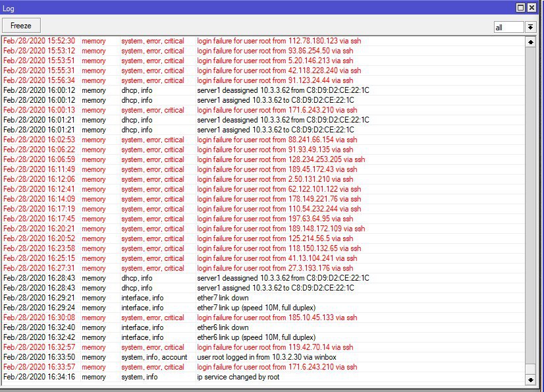Select 'ip service changed by root' entry
This screenshot has height=392, width=544.
pos(263,378)
